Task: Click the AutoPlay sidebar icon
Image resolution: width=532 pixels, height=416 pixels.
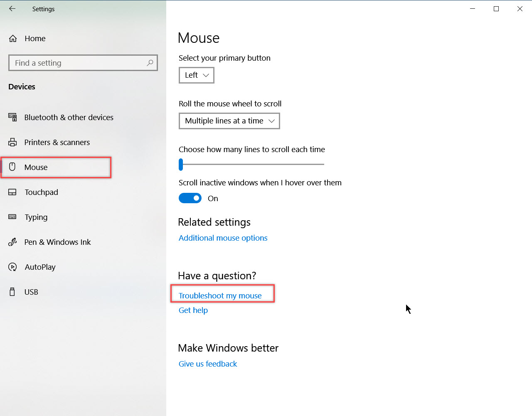Action: point(12,267)
